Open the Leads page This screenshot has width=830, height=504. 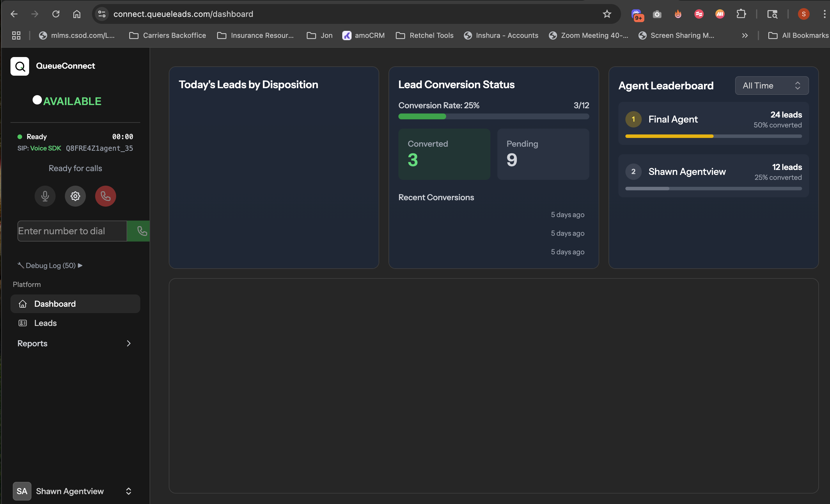pos(45,323)
